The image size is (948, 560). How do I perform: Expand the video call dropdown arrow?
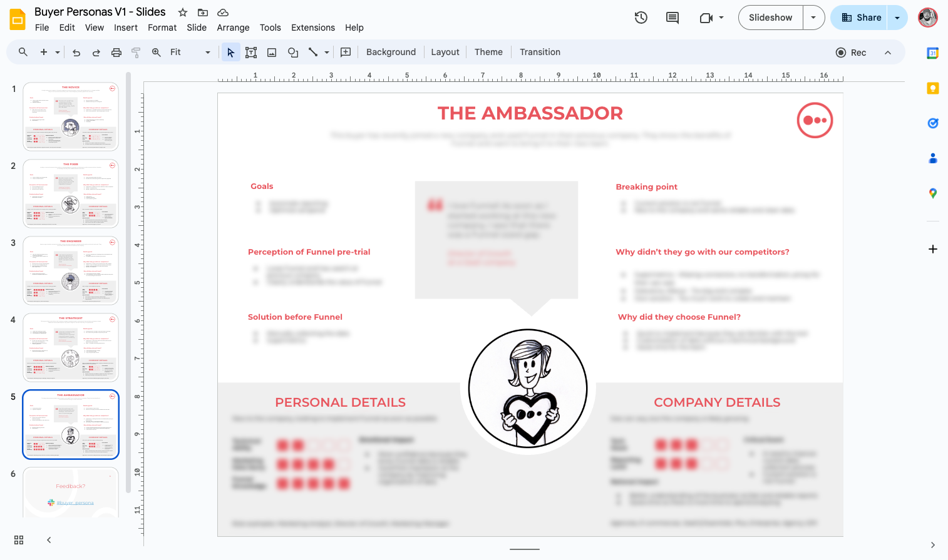click(721, 18)
